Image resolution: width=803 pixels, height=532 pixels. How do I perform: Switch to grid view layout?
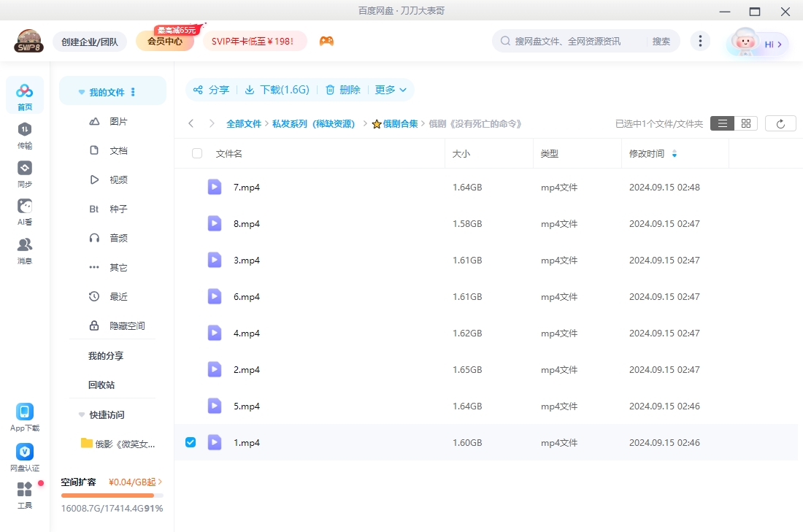(x=745, y=123)
